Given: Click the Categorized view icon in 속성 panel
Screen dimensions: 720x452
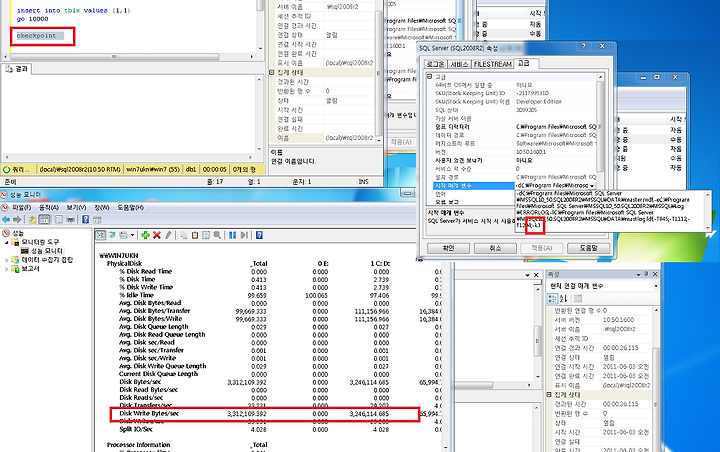Looking at the screenshot, I should [552, 299].
